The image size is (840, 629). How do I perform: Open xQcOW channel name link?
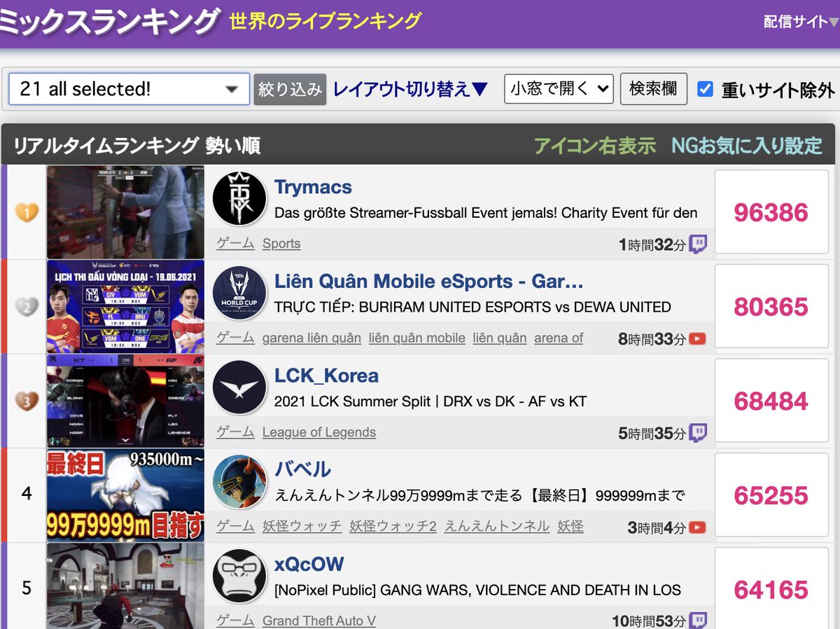[x=309, y=565]
